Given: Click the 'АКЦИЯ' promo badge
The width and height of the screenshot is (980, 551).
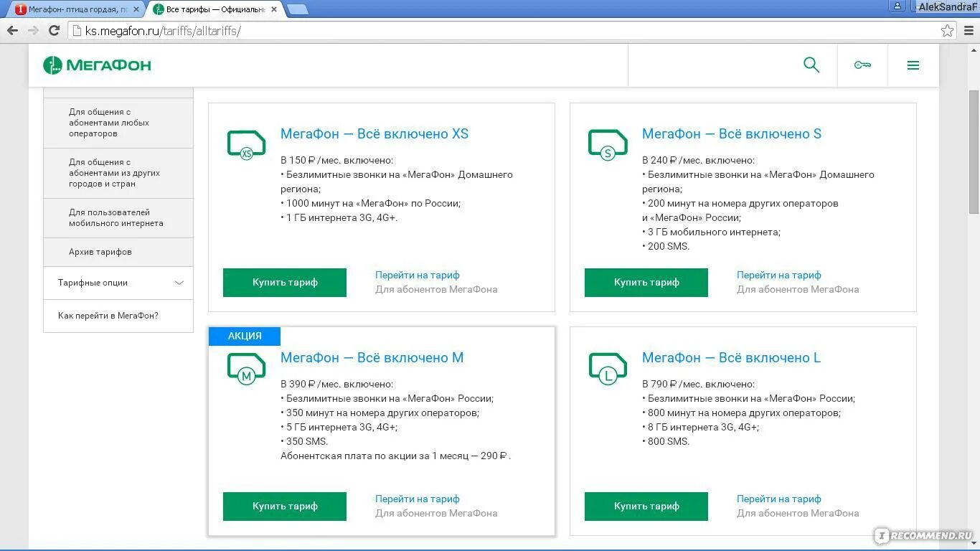Looking at the screenshot, I should [x=245, y=336].
